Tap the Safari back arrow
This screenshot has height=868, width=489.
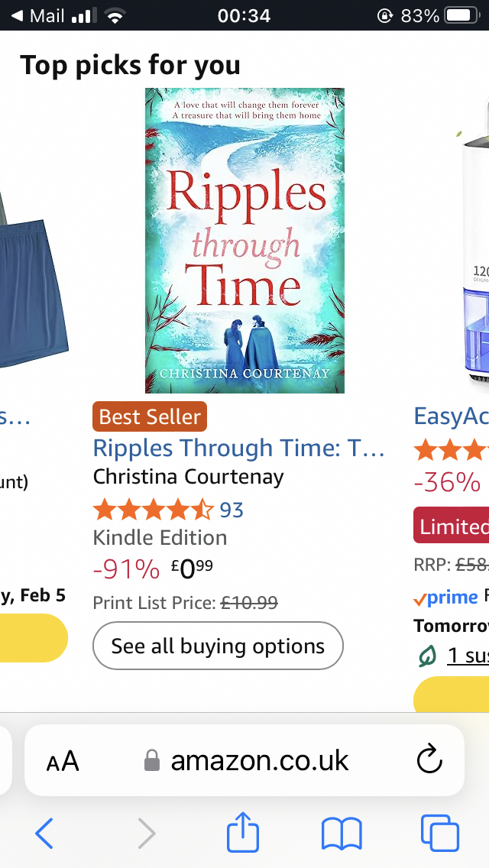click(x=44, y=832)
